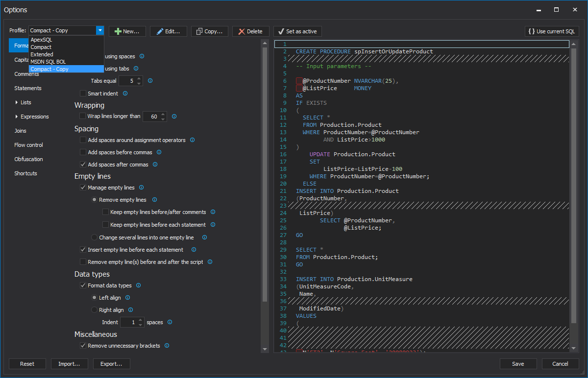Select Right align radio button

[x=95, y=310]
